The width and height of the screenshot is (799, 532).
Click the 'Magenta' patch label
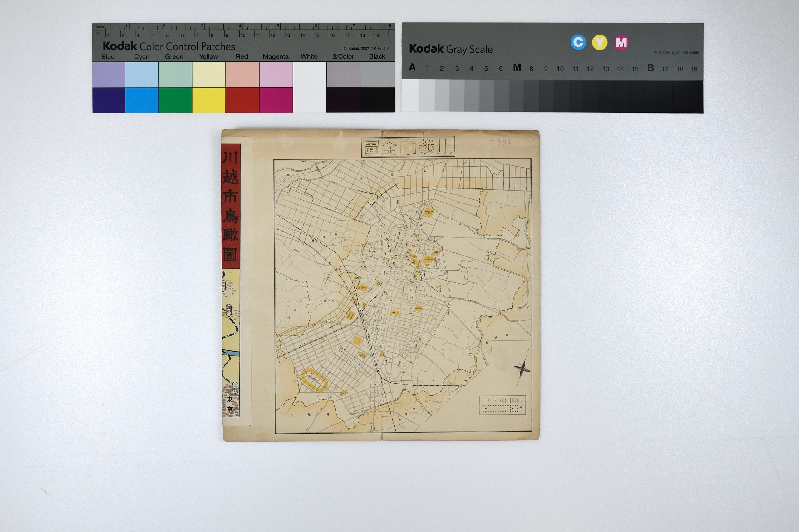(276, 57)
